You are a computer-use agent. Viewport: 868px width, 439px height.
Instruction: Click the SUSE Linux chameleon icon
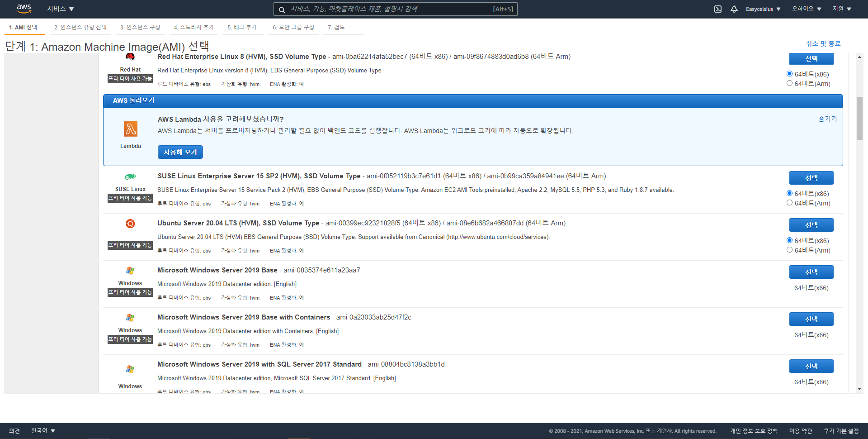click(130, 177)
